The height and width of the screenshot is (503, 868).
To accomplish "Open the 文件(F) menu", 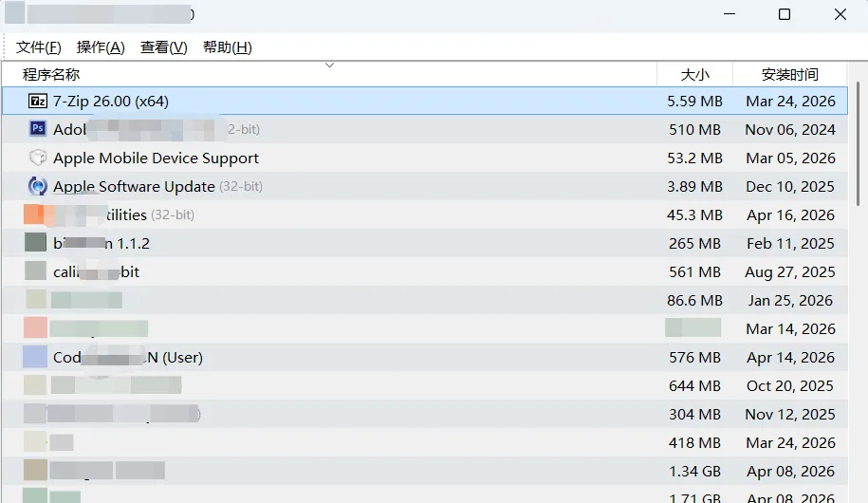I will [x=38, y=47].
